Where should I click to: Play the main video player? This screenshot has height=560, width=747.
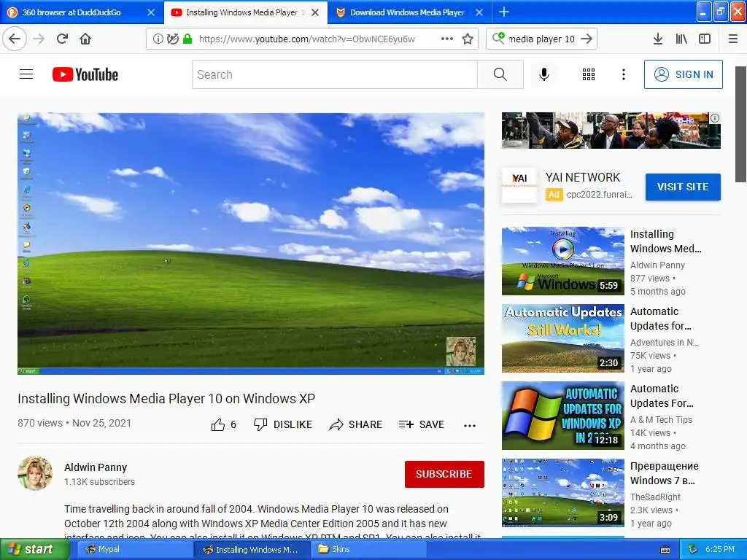251,244
